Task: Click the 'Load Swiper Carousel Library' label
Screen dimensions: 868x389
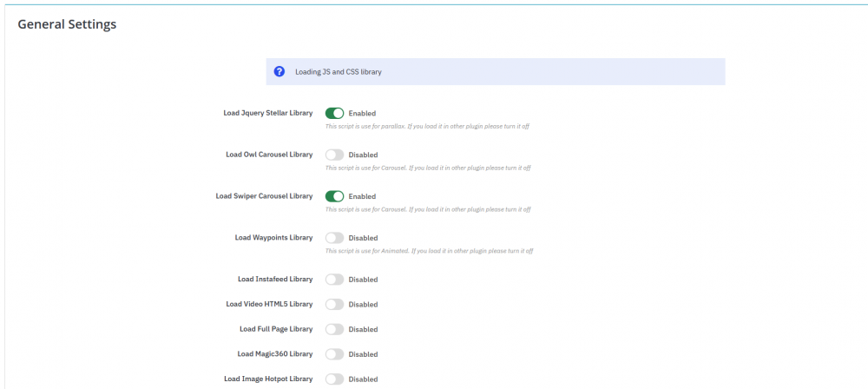Action: [x=264, y=196]
